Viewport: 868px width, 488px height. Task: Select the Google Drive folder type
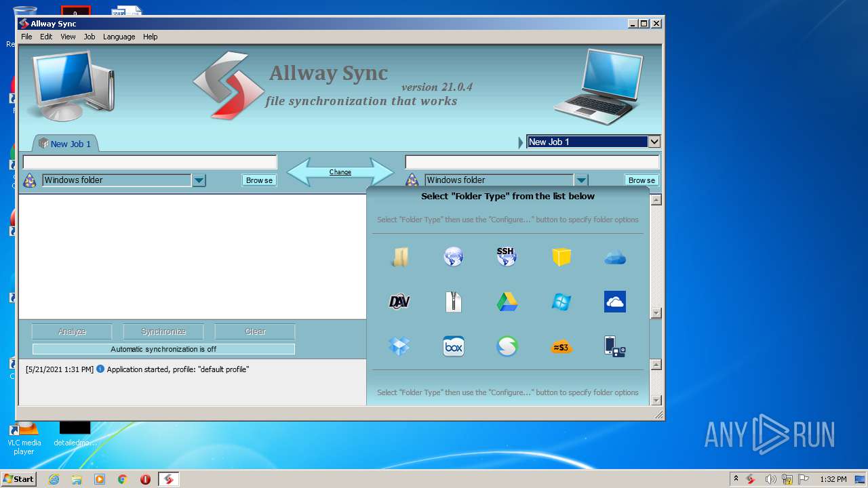point(507,302)
